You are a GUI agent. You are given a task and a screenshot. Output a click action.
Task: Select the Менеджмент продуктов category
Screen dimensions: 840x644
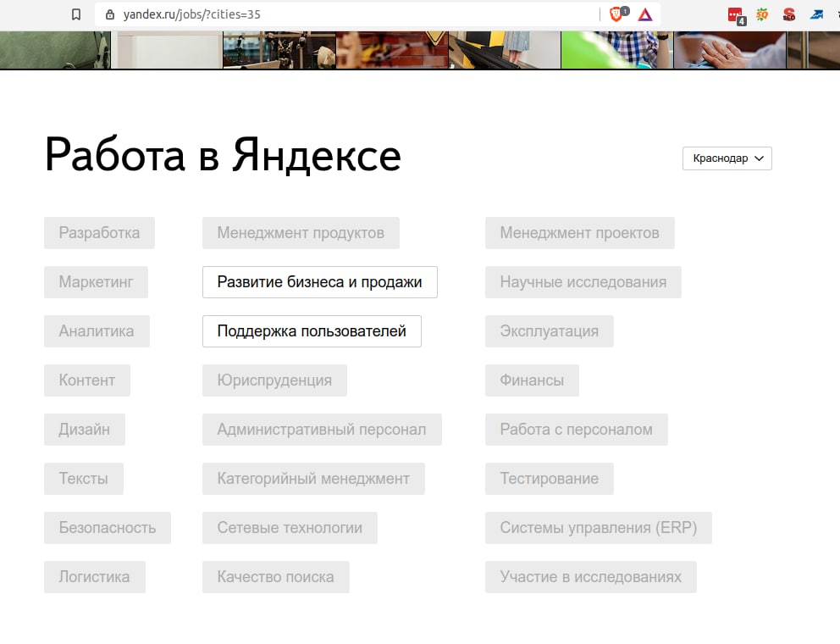click(301, 233)
